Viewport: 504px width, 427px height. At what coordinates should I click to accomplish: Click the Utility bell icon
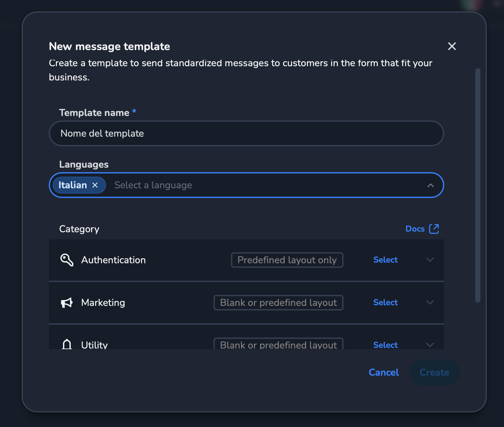coord(67,344)
